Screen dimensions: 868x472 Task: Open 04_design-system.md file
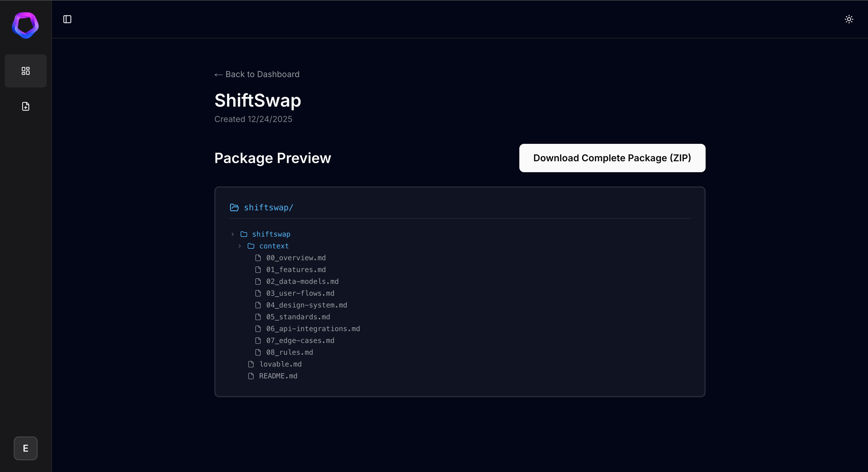click(x=306, y=305)
